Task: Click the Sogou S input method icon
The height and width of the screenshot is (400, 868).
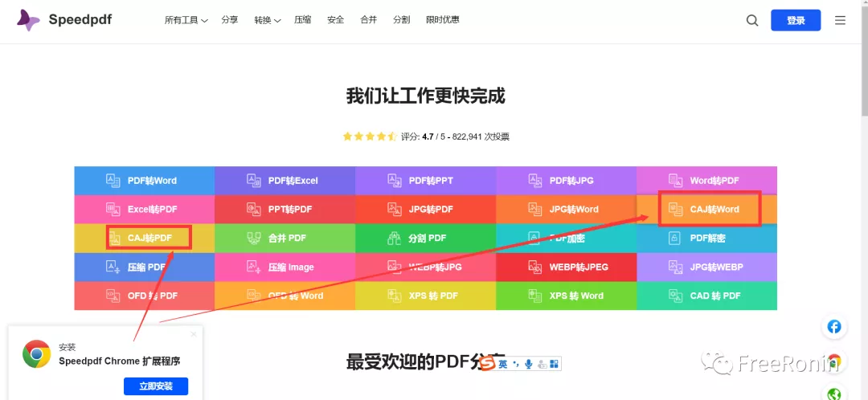Action: coord(487,364)
